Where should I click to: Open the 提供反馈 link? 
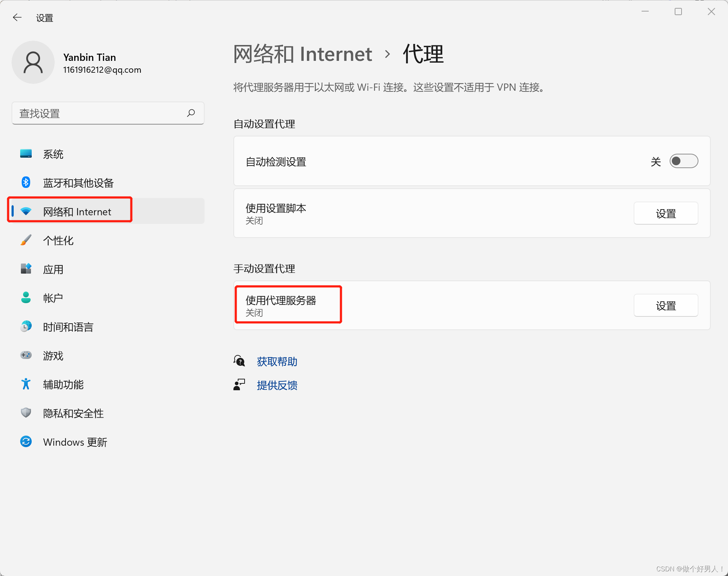coord(277,385)
